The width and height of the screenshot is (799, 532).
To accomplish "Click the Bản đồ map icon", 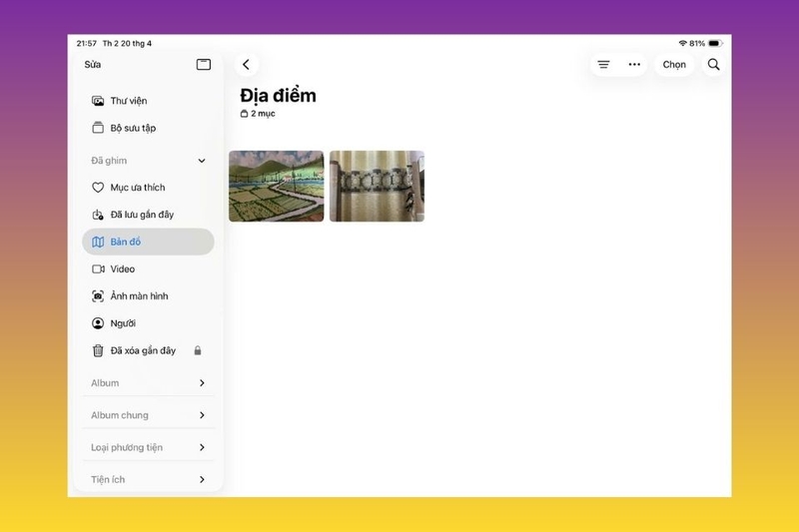I will click(98, 242).
